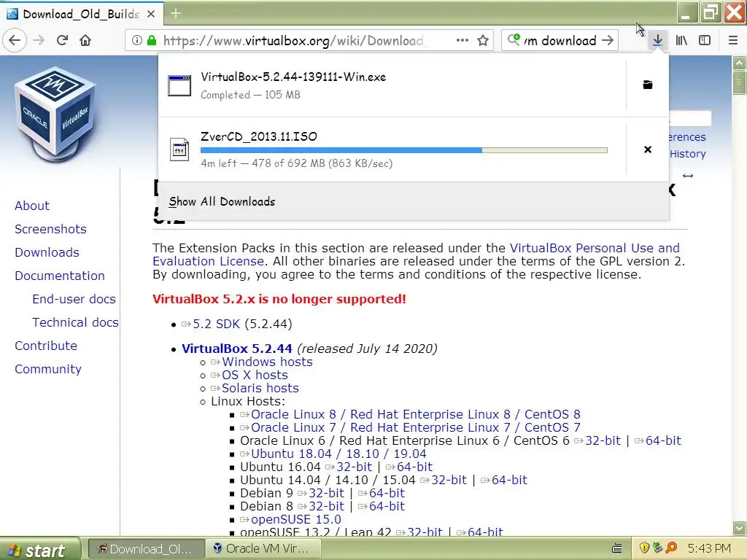Open the Firefox home page icon
The width and height of the screenshot is (747, 560).
[85, 40]
